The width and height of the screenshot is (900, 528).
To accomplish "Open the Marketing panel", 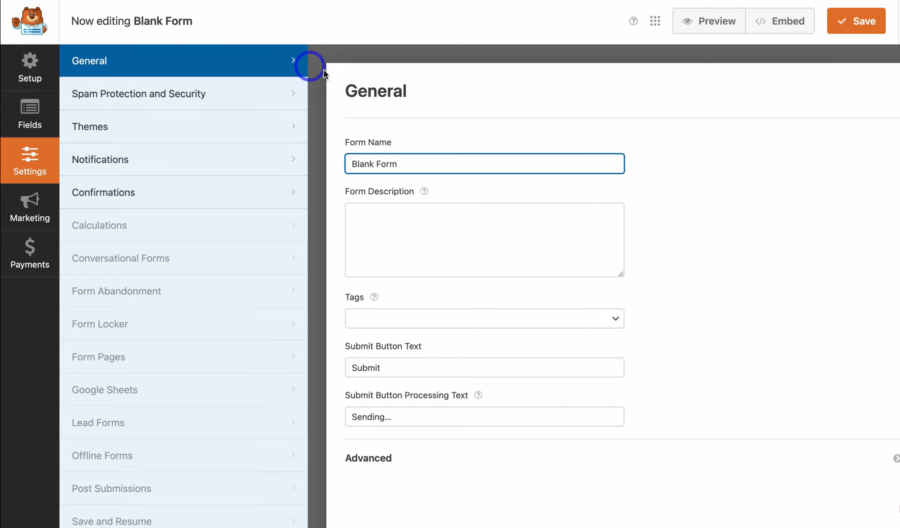I will tap(29, 207).
